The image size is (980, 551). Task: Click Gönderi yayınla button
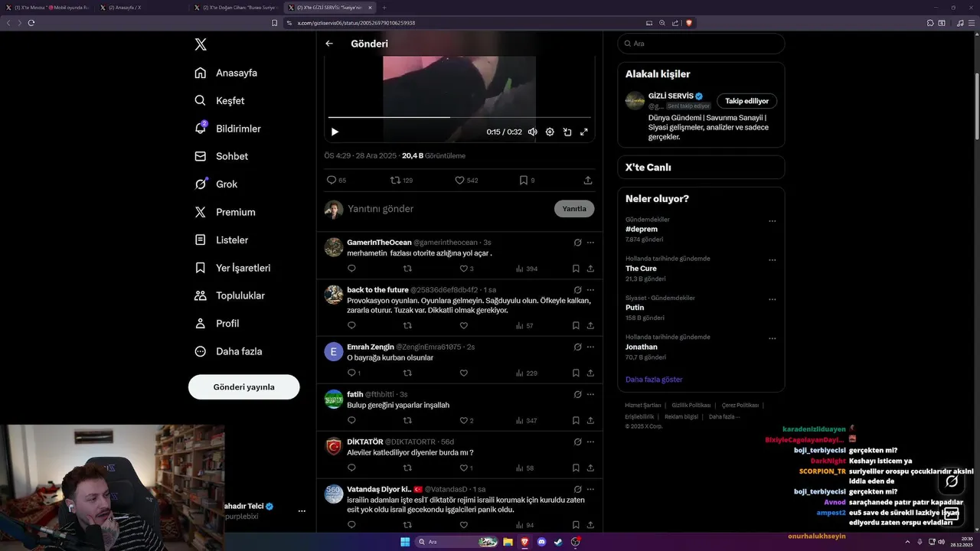243,386
